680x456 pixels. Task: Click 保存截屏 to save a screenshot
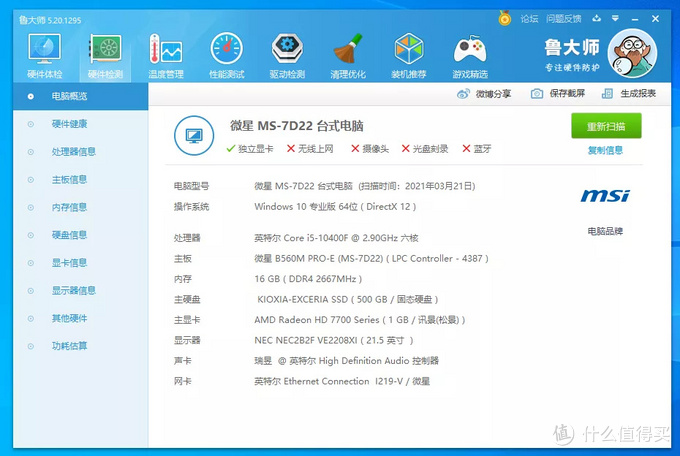click(558, 93)
